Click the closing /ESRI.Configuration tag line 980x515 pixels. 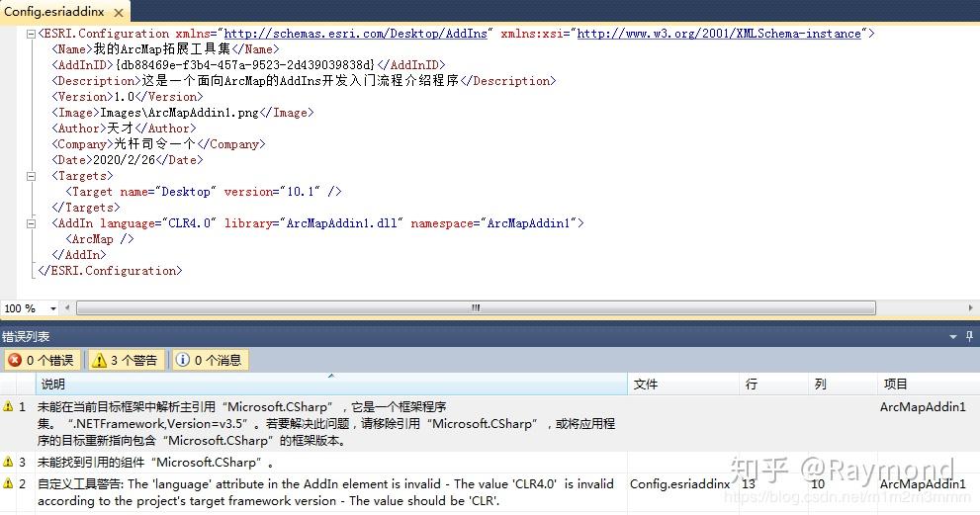point(110,271)
